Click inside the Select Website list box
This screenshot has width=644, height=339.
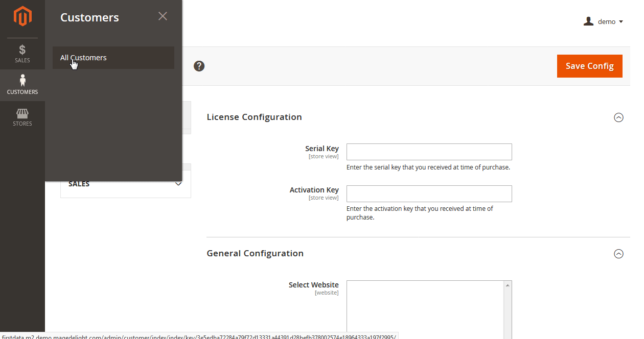[424, 306]
